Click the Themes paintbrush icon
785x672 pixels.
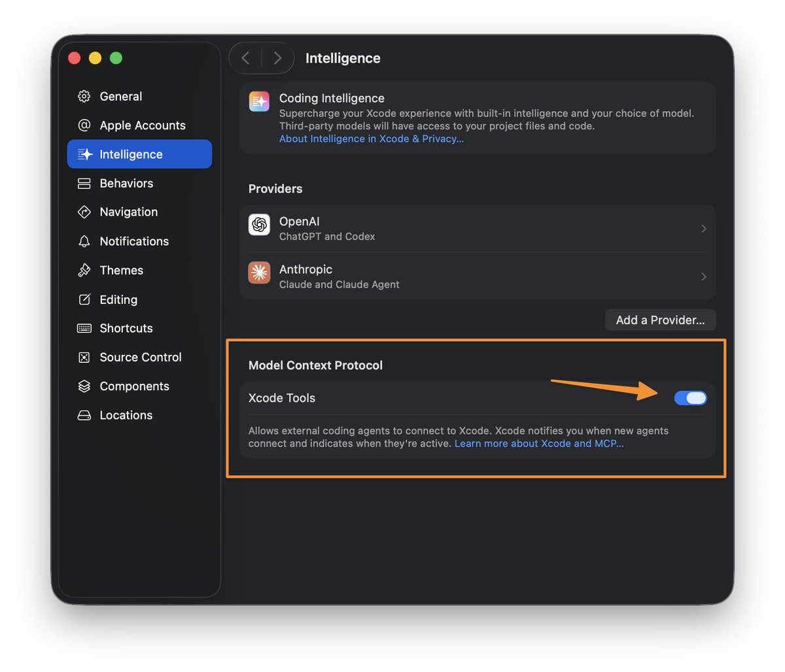[84, 270]
